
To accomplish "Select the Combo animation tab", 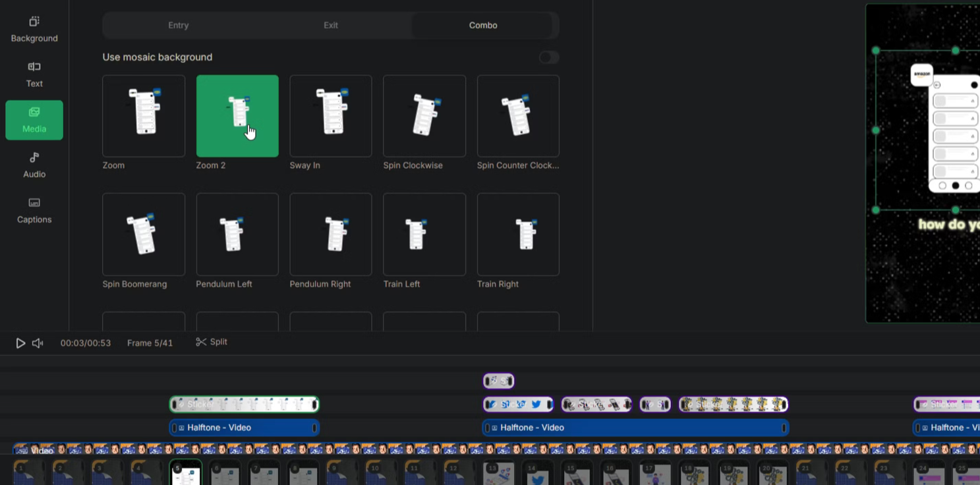I will pyautogui.click(x=483, y=25).
